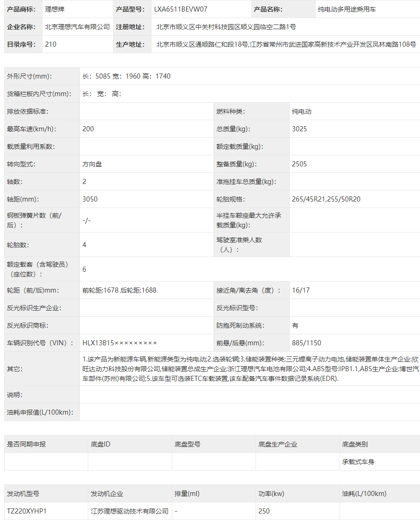The width and height of the screenshot is (420, 520).
Task: Click product name 纯电动多用途乘用车
Action: pyautogui.click(x=347, y=9)
